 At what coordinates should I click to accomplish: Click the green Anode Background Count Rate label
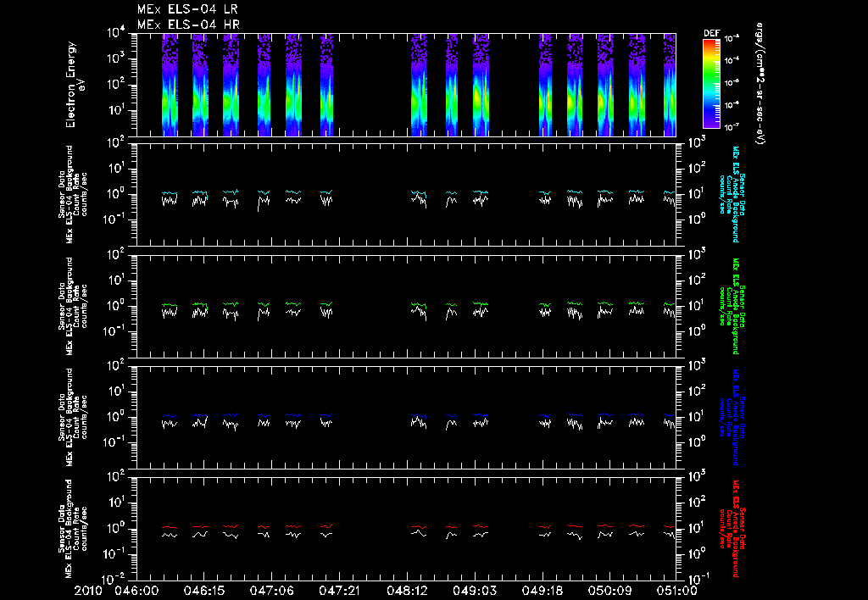pos(732,306)
